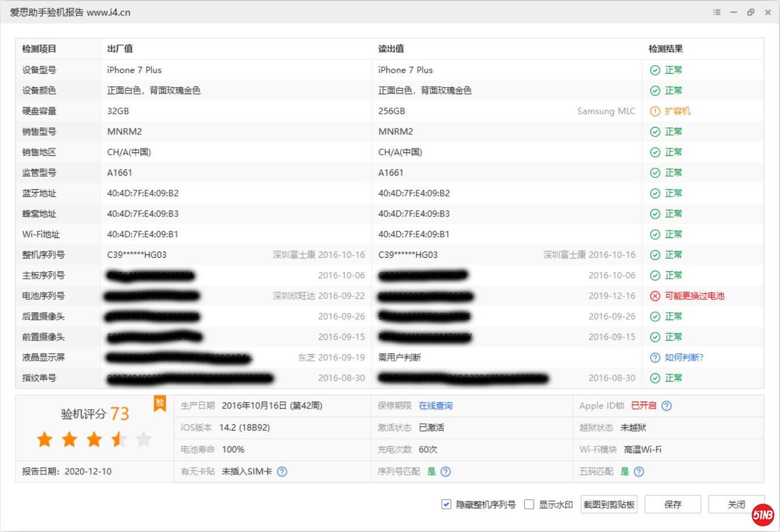Click the question icon beside 序列号匹配
The height and width of the screenshot is (532, 780).
point(446,471)
